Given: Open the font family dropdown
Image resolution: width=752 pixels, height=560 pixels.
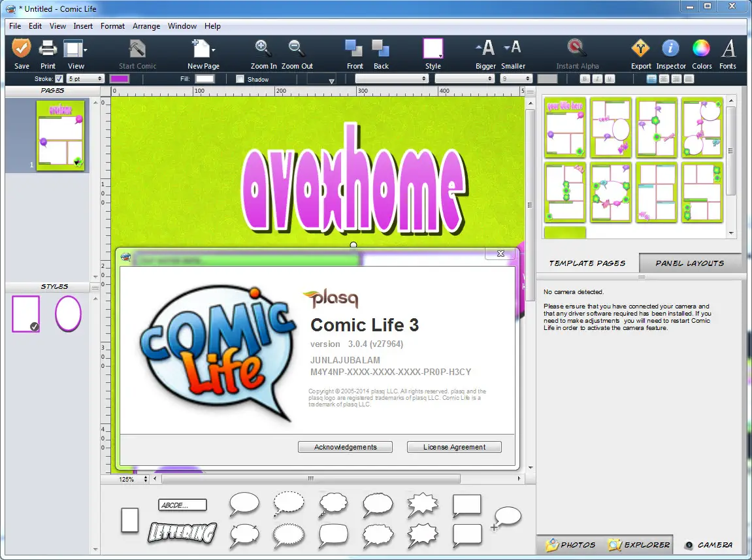Looking at the screenshot, I should click(x=391, y=78).
